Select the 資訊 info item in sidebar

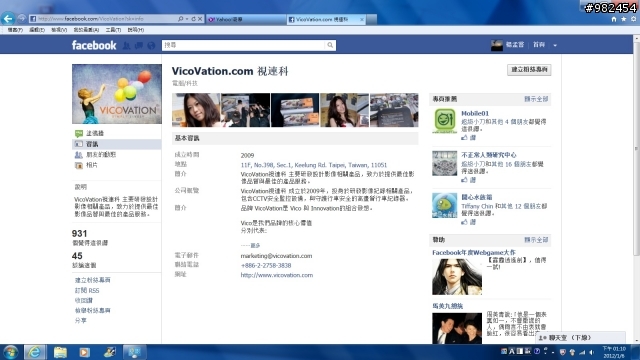click(117, 144)
